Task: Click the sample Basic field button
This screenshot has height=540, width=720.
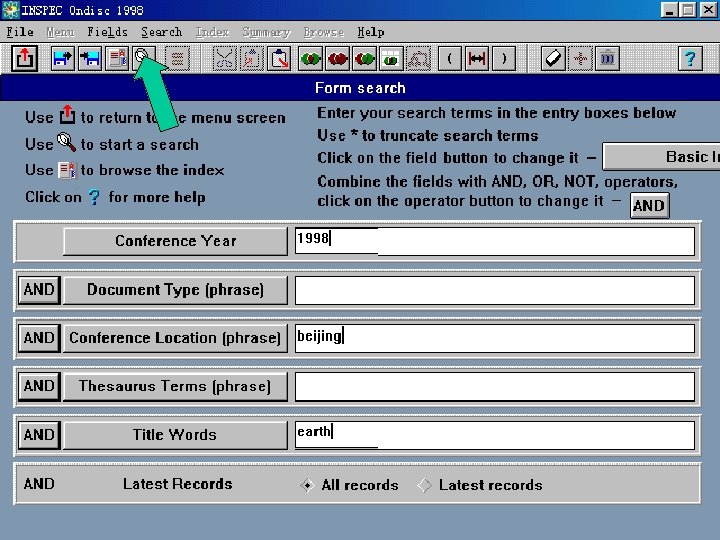Action: (x=661, y=157)
